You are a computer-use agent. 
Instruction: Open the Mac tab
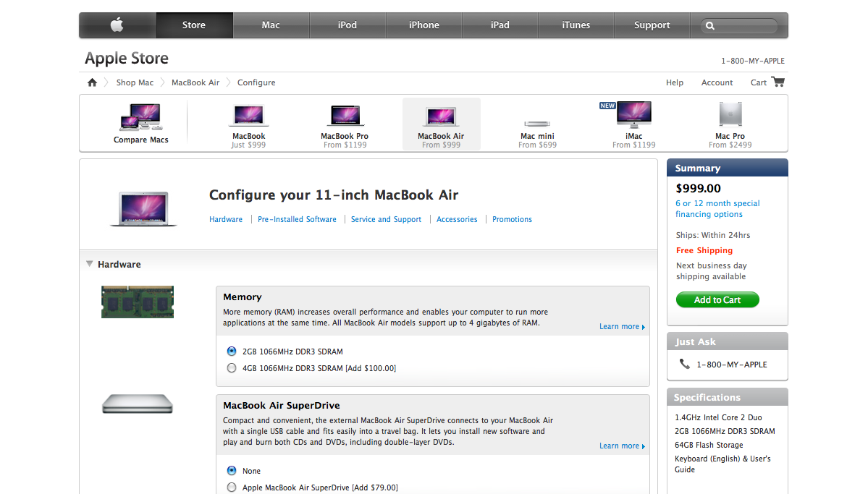[x=271, y=25]
